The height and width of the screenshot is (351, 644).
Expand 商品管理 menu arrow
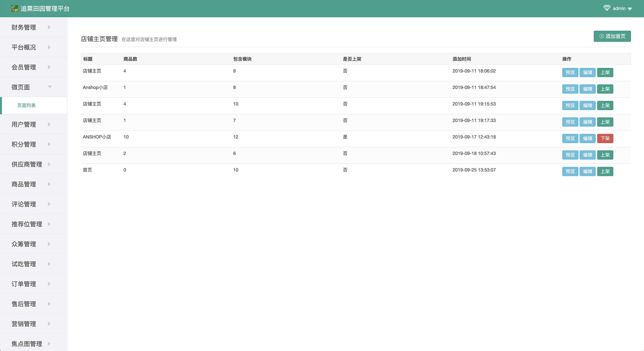pyautogui.click(x=49, y=184)
